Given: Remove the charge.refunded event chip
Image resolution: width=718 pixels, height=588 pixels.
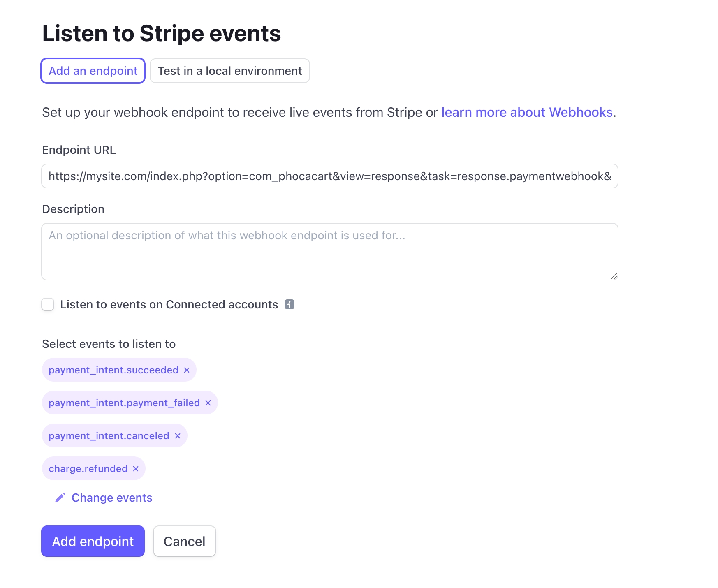Looking at the screenshot, I should click(136, 469).
